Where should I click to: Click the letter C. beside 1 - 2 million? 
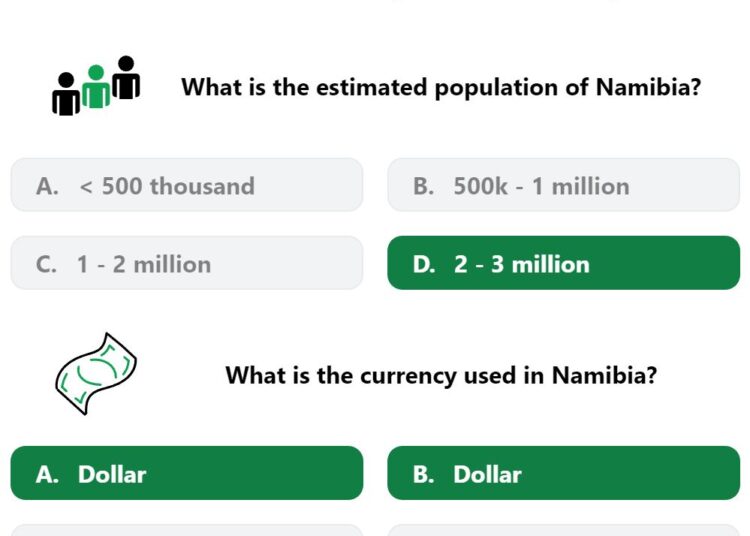click(x=46, y=264)
